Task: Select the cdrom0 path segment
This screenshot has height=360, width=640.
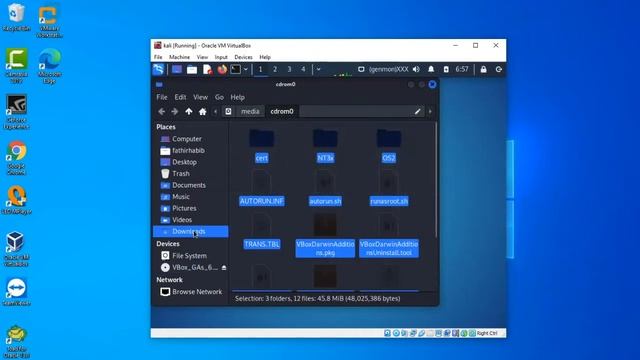Action: click(x=282, y=111)
